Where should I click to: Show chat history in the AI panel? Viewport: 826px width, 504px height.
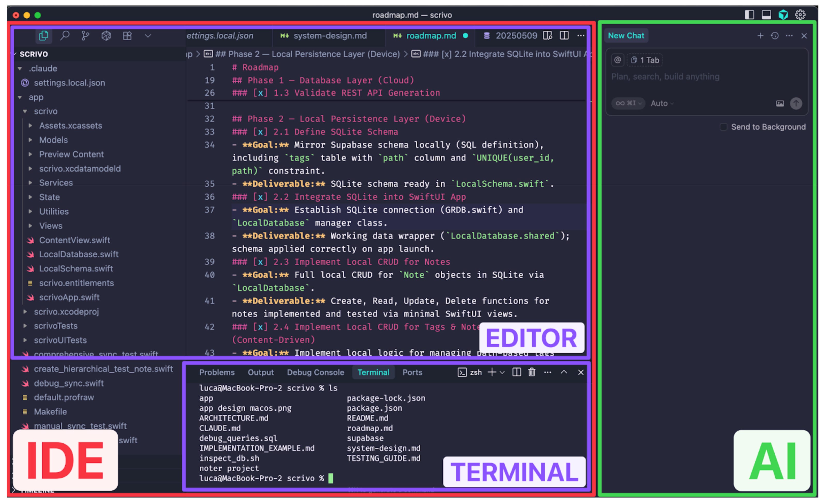tap(774, 36)
